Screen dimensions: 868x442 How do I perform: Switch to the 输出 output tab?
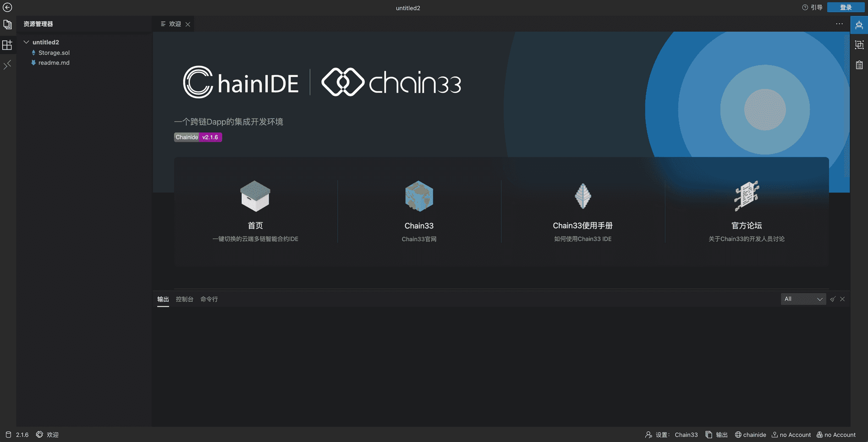click(x=163, y=299)
